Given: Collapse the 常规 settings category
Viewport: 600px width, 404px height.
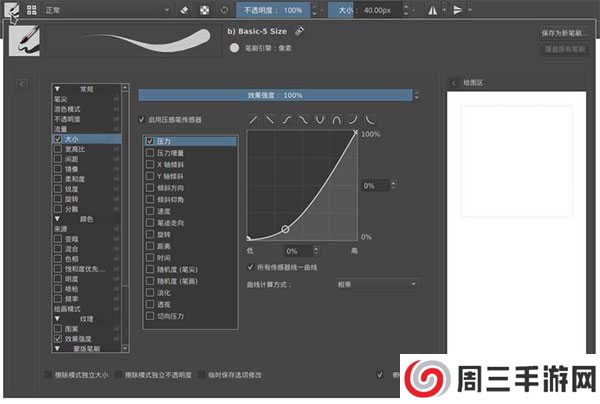Looking at the screenshot, I should [x=57, y=89].
